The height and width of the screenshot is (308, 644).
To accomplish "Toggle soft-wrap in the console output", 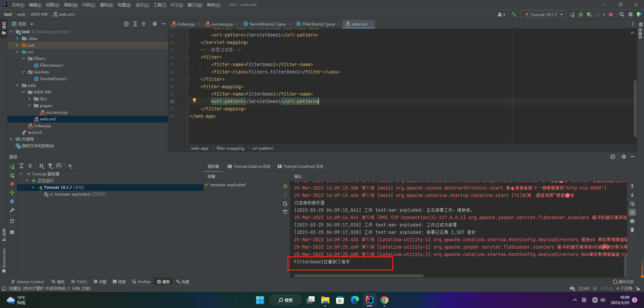I will (x=632, y=204).
